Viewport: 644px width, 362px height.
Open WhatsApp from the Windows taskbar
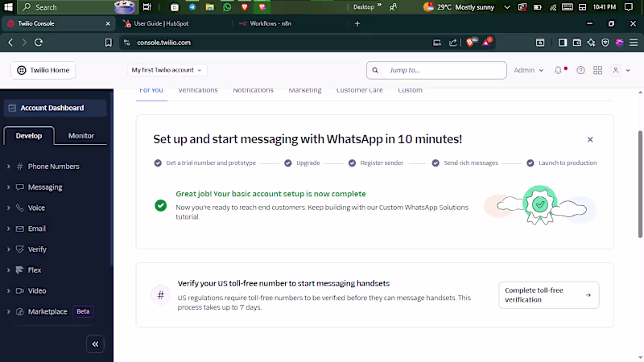[227, 7]
